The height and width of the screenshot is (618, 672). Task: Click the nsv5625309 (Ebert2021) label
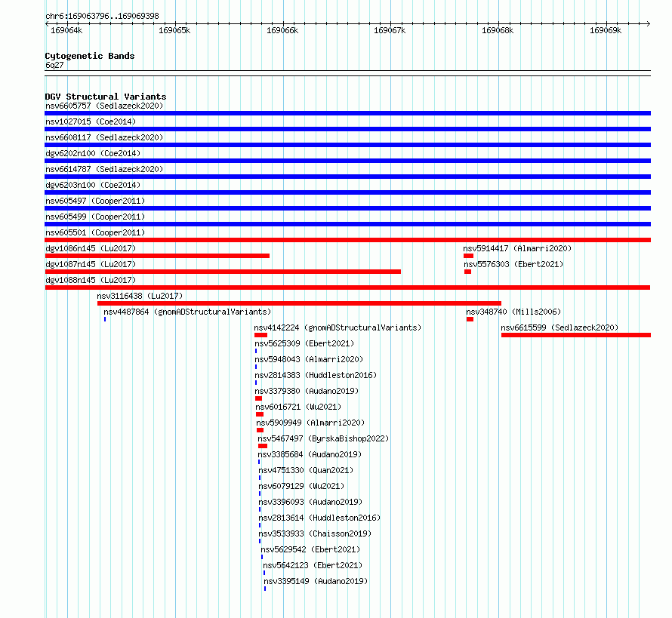pyautogui.click(x=304, y=343)
